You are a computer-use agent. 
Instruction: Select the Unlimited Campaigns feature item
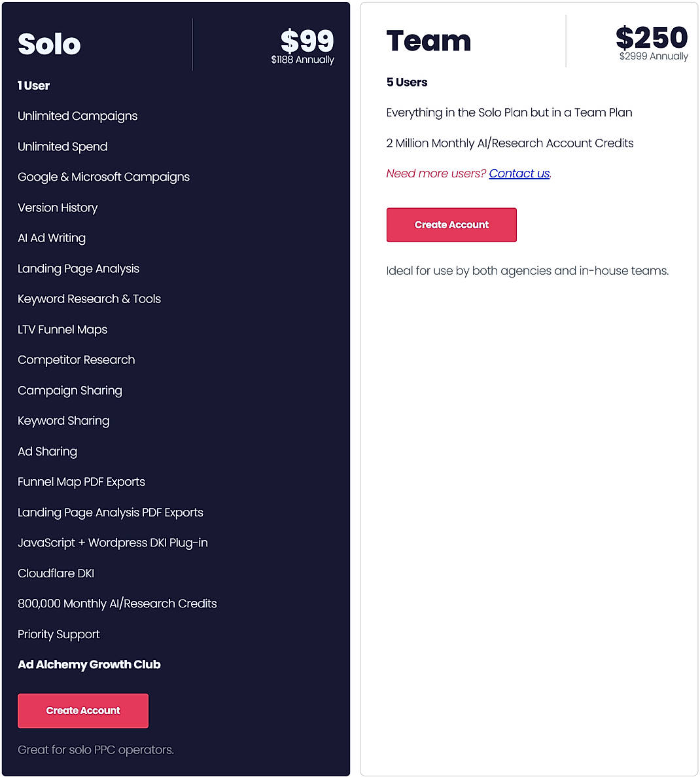click(x=77, y=116)
